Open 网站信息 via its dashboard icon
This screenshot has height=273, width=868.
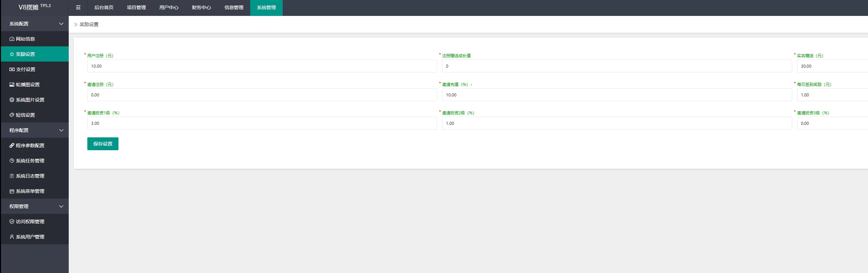[12, 39]
